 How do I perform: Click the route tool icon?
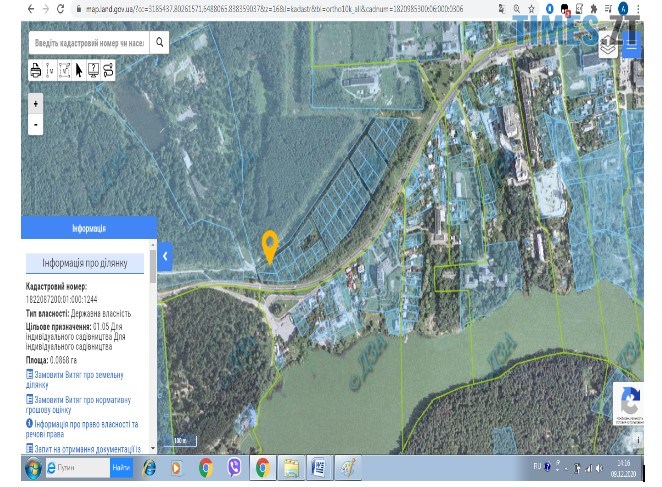click(108, 70)
